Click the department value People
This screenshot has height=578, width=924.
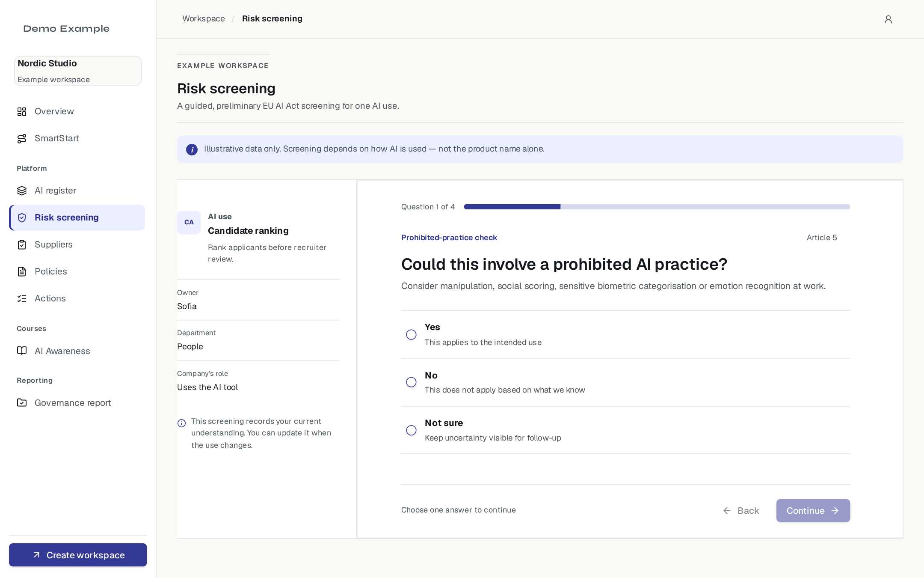(190, 346)
